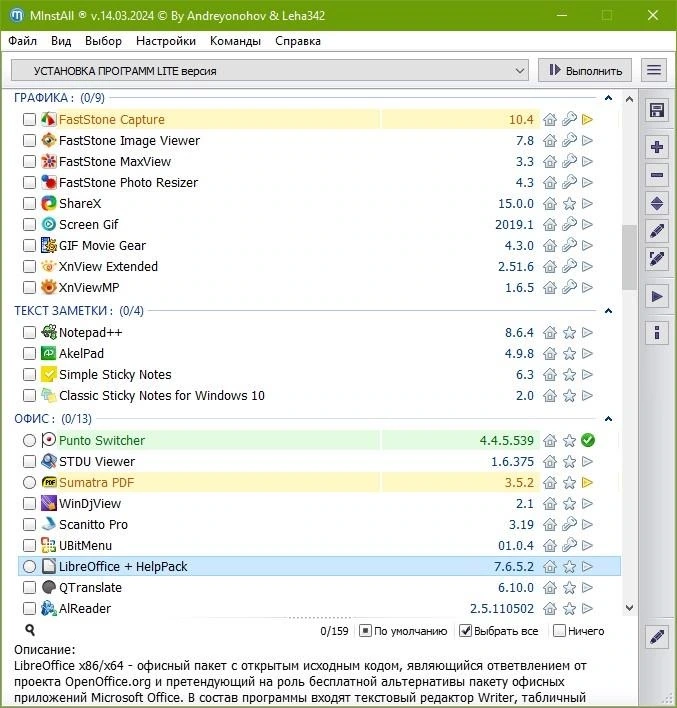The image size is (677, 708).
Task: Select the WinDjView row
Action: [x=319, y=503]
